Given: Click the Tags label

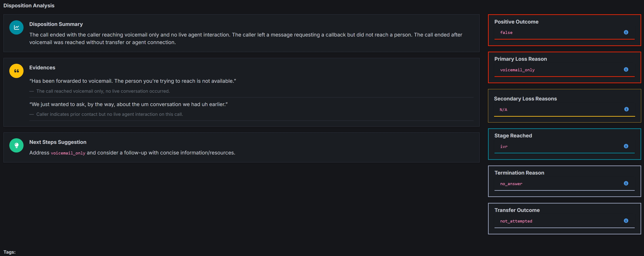Looking at the screenshot, I should (10, 252).
